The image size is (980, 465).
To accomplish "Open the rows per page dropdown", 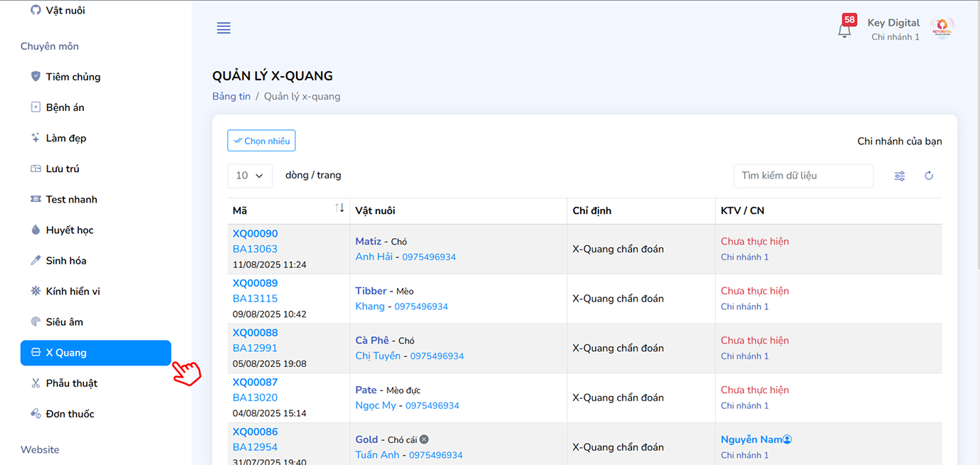I will (x=250, y=176).
